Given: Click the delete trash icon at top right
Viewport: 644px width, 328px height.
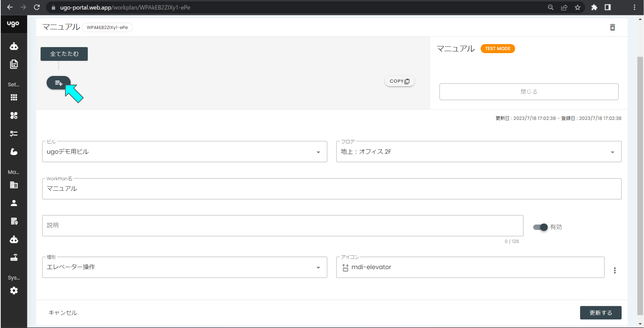Looking at the screenshot, I should (612, 27).
